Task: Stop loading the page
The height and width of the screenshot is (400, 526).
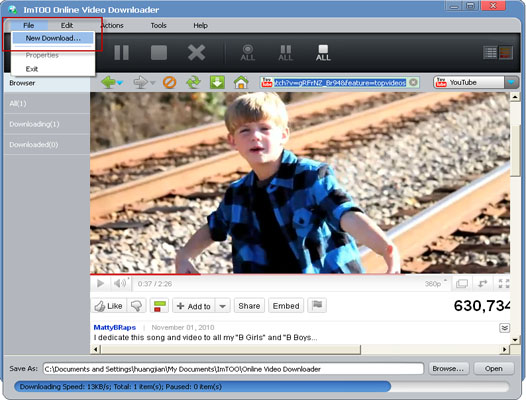Action: (169, 82)
